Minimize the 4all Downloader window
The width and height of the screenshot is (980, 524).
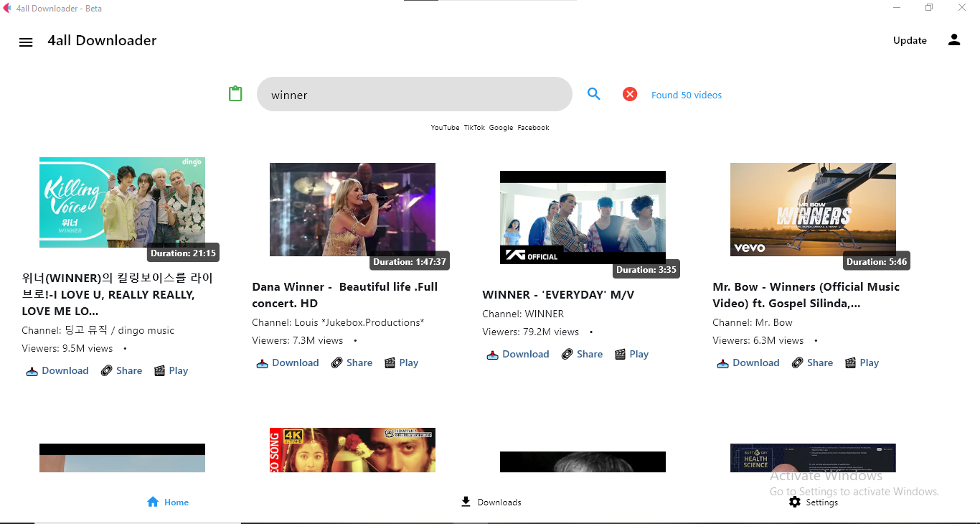[897, 8]
